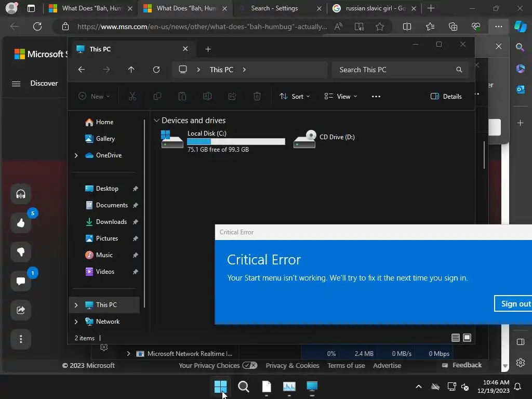Click the Edge Settings and more ellipsis
Viewport: 532px width, 399px height.
point(498,26)
